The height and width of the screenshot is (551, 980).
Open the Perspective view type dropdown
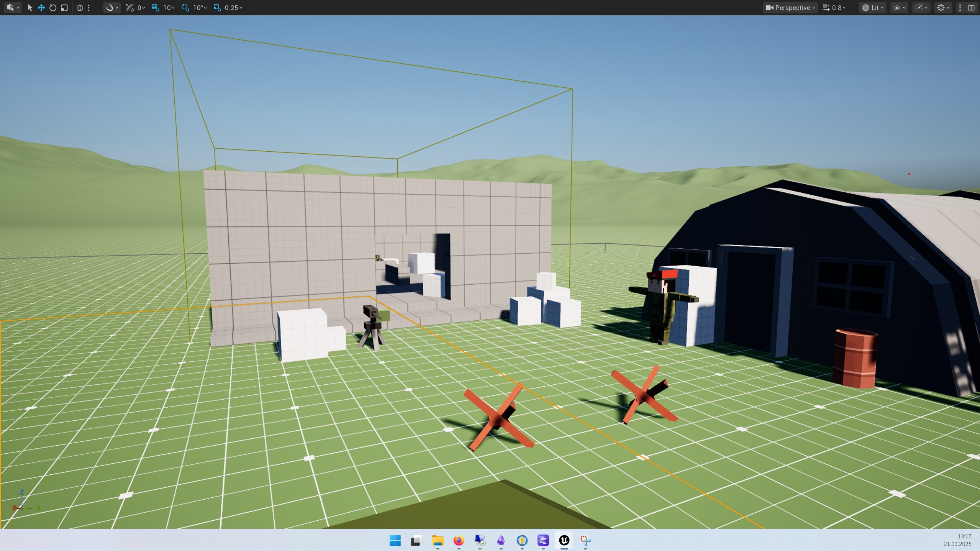[x=790, y=8]
